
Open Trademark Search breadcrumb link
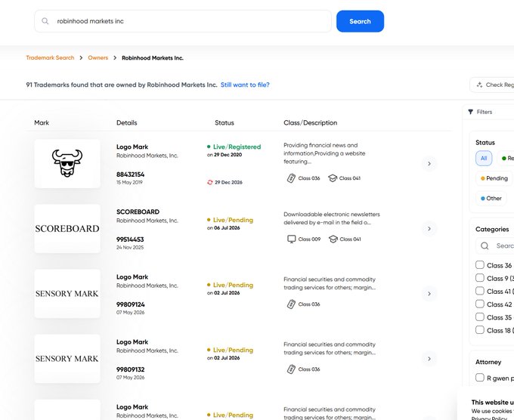(x=50, y=57)
